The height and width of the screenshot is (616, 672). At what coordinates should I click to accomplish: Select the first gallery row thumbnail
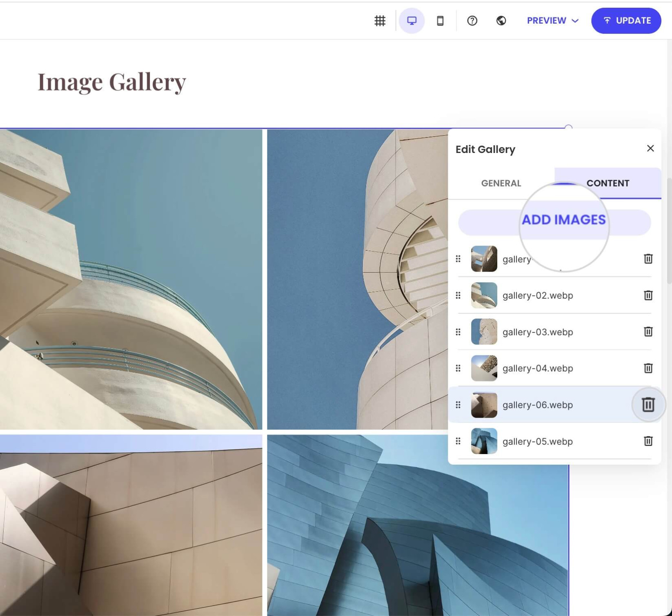point(484,259)
